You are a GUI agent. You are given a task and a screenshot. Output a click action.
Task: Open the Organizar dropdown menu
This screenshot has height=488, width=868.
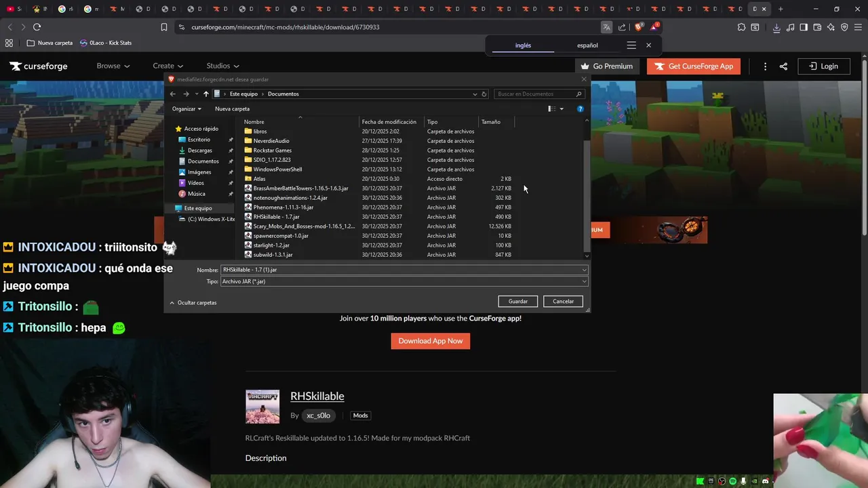(186, 108)
